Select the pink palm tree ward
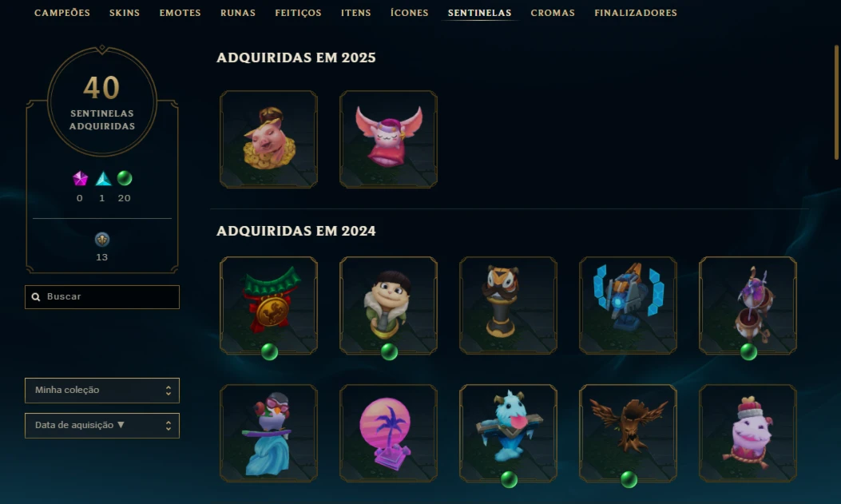The height and width of the screenshot is (504, 841). [388, 433]
